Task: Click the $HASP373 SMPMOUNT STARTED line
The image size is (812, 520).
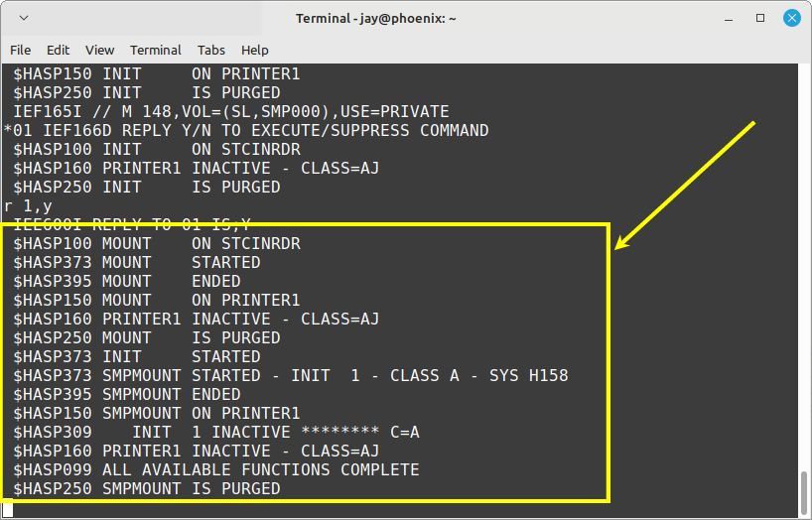Action: [291, 375]
